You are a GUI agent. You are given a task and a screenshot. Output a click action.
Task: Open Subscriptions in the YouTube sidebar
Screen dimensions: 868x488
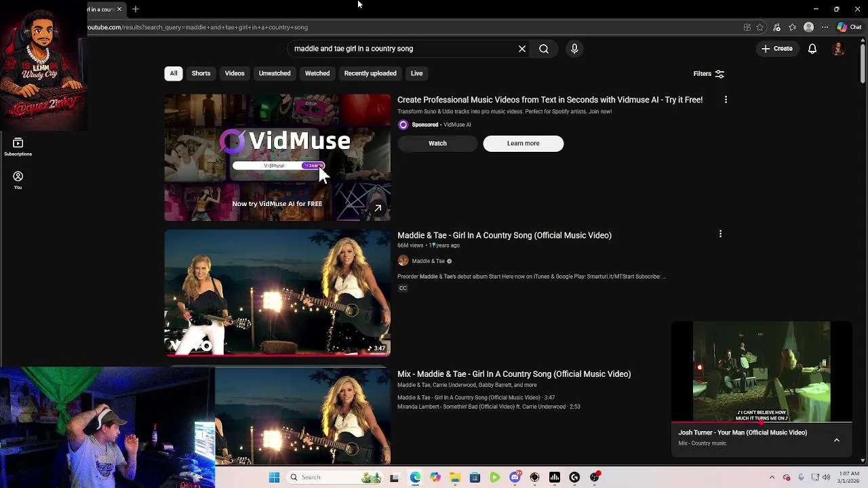pos(18,146)
